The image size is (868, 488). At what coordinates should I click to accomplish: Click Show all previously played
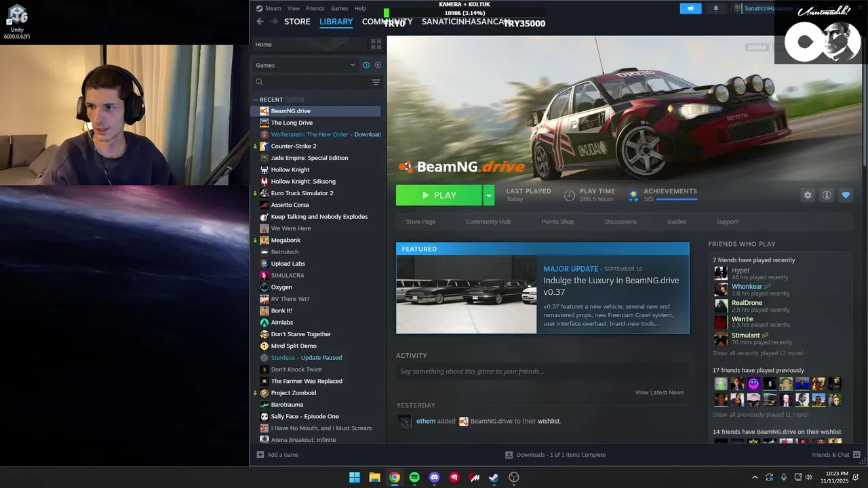(760, 415)
